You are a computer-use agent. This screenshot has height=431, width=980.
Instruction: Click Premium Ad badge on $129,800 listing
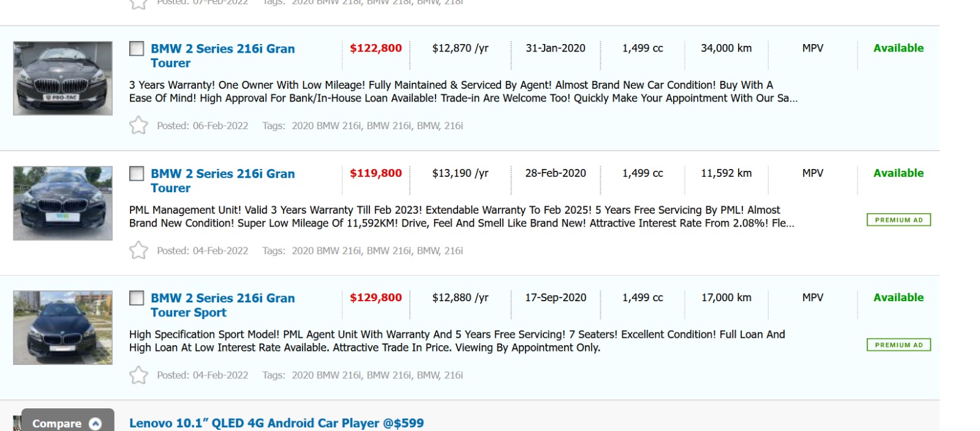[899, 345]
